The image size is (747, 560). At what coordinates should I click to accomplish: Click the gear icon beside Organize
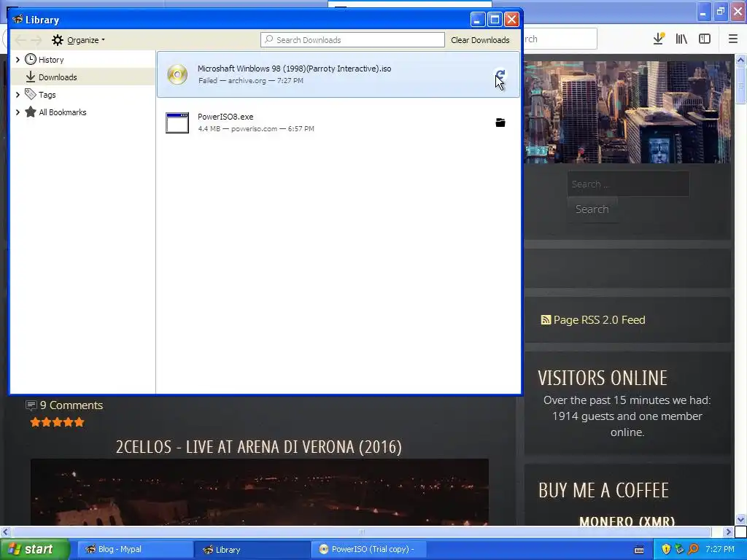point(58,40)
